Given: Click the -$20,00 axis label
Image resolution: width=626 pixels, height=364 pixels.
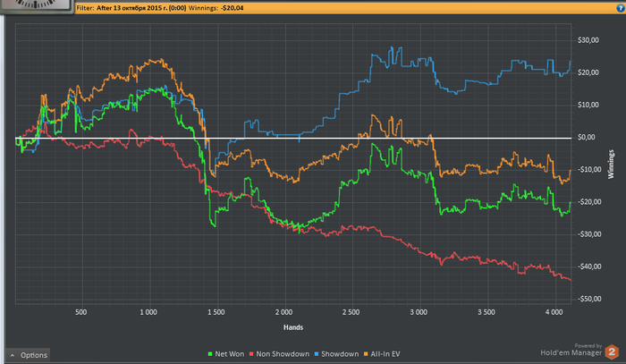Looking at the screenshot, I should 589,201.
